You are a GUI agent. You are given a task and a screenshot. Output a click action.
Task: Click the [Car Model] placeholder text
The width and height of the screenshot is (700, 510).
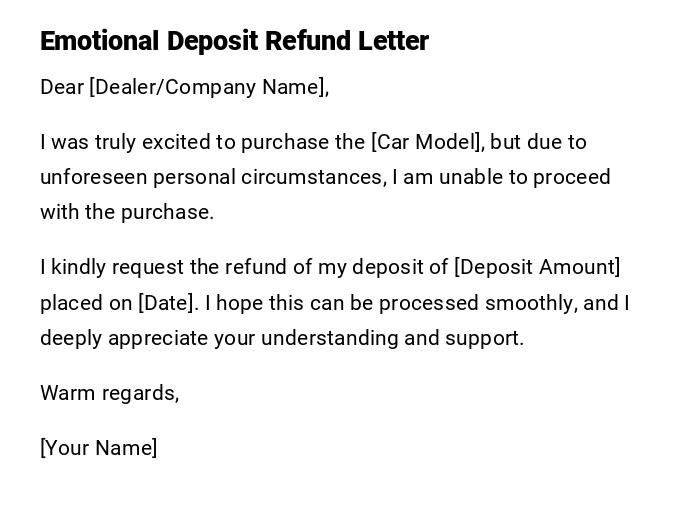point(427,142)
